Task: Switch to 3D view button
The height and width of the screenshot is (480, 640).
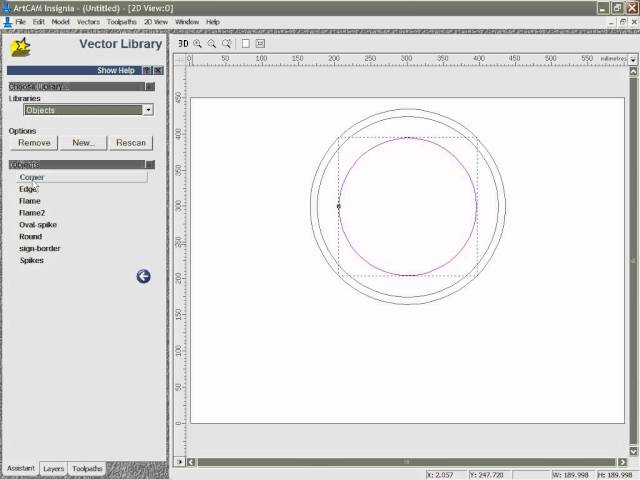Action: click(x=183, y=44)
